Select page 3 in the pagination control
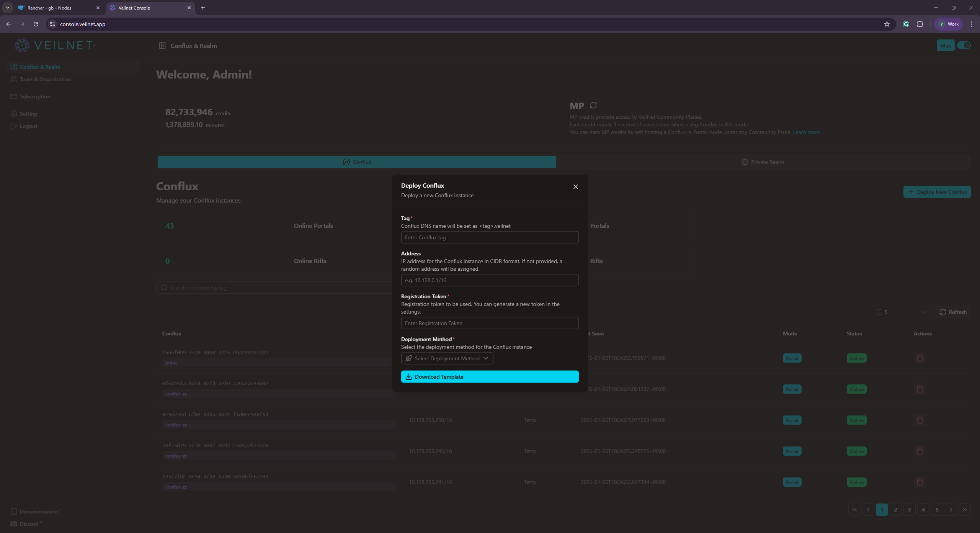The height and width of the screenshot is (533, 980). click(909, 509)
